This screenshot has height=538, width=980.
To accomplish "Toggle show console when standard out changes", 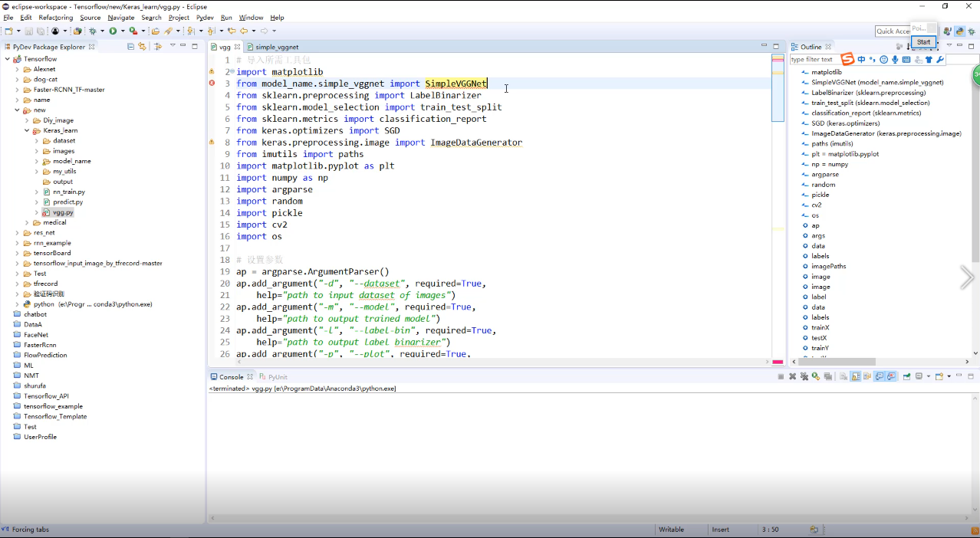I will pos(880,376).
